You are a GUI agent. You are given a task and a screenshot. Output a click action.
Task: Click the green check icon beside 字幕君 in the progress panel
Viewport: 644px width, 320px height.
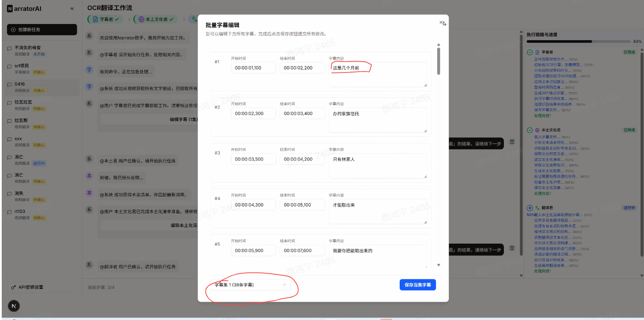tap(530, 52)
